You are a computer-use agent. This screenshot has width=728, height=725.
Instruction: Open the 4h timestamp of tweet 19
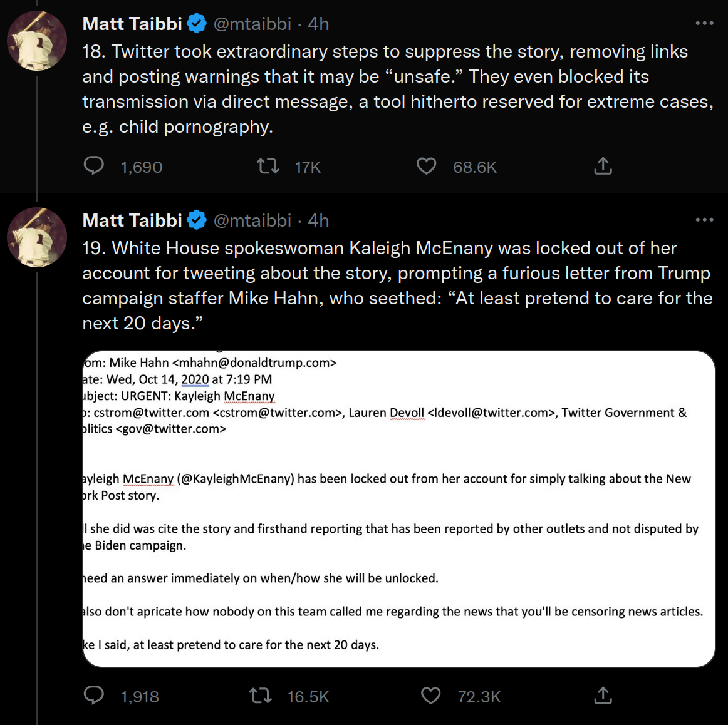(x=318, y=220)
